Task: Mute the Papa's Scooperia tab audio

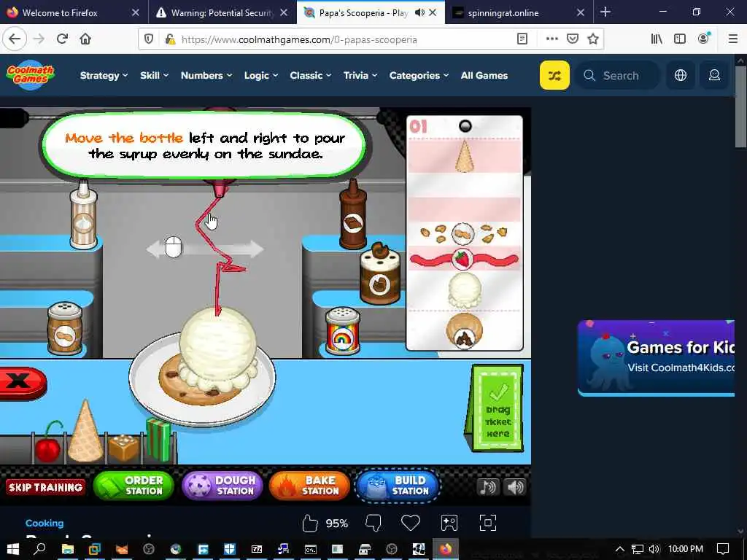Action: tap(419, 12)
